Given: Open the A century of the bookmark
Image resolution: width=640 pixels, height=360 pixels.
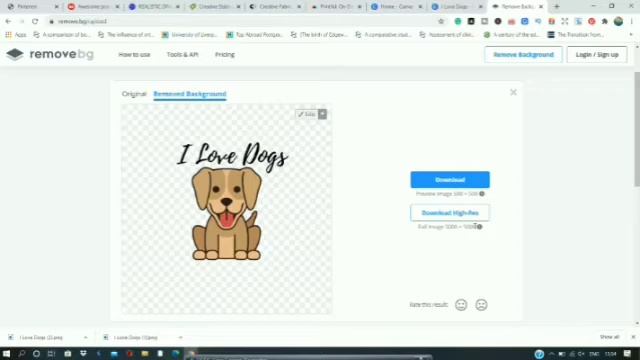Looking at the screenshot, I should pos(511,35).
